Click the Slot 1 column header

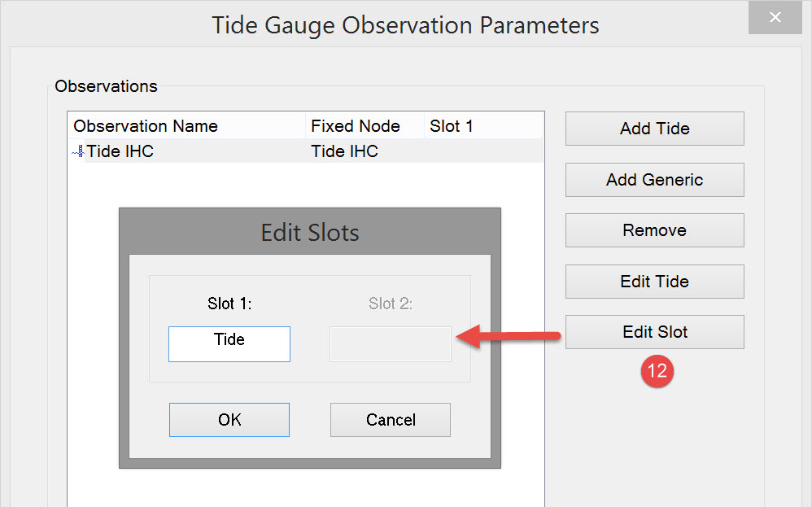click(452, 126)
